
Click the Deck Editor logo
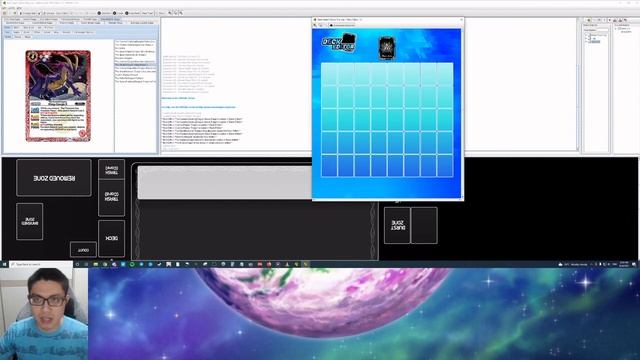[339, 43]
